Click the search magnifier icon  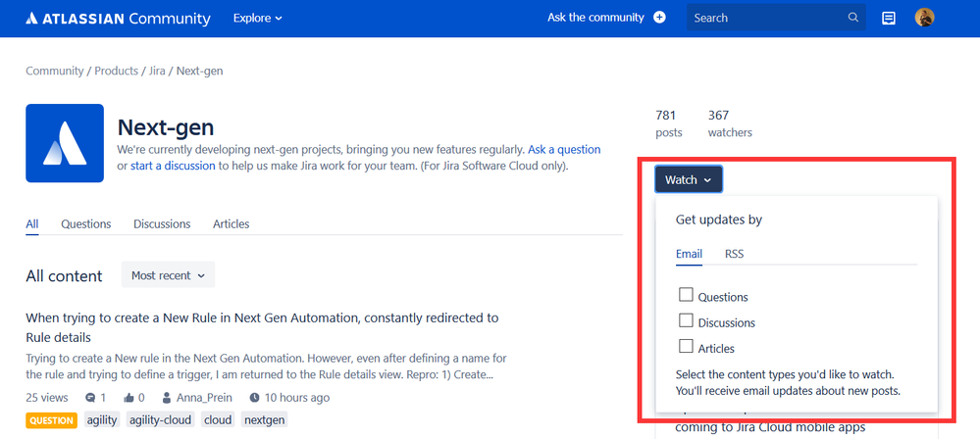point(853,18)
